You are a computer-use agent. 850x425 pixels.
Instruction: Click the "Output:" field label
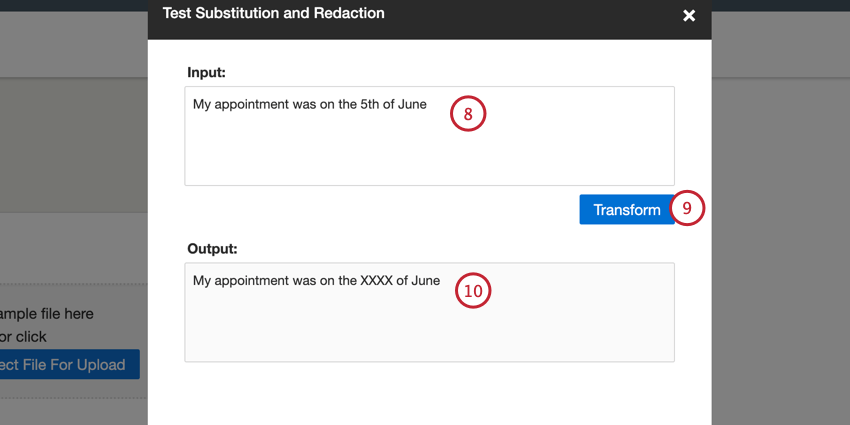(x=211, y=249)
